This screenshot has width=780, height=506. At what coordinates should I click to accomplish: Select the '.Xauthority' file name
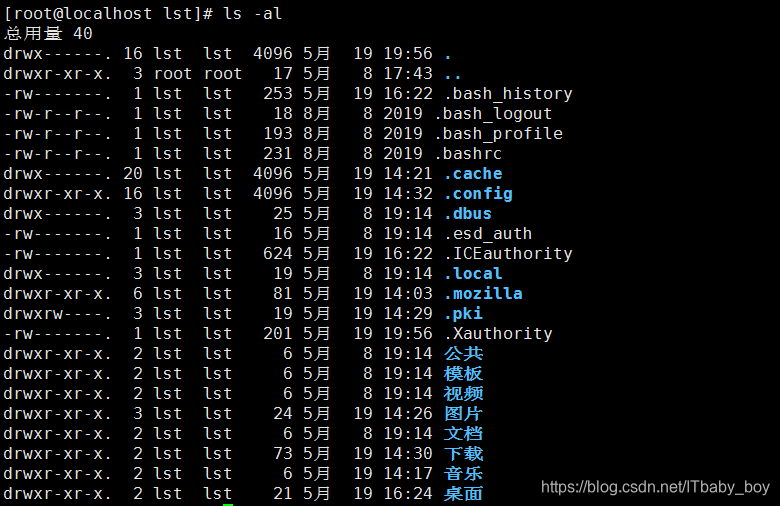[x=498, y=333]
